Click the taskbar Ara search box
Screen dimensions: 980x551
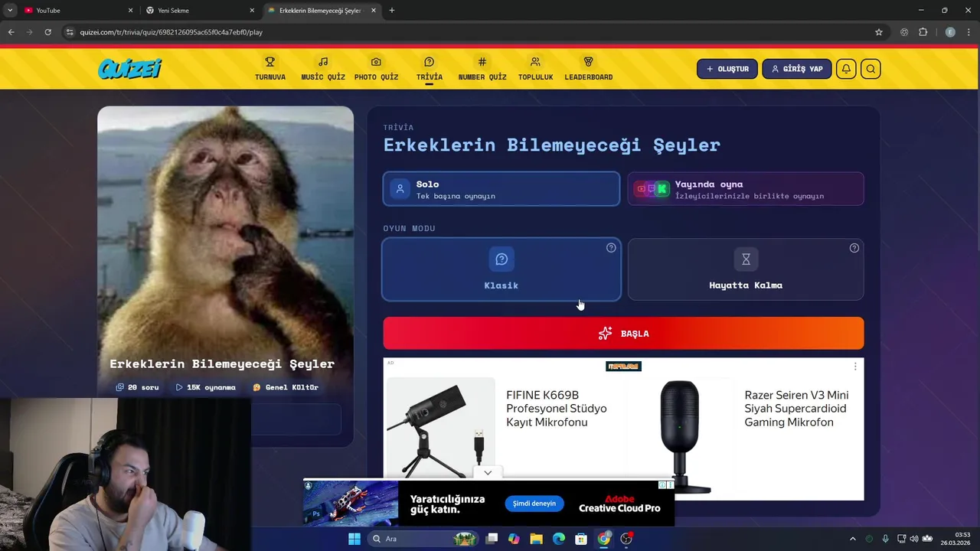(423, 539)
